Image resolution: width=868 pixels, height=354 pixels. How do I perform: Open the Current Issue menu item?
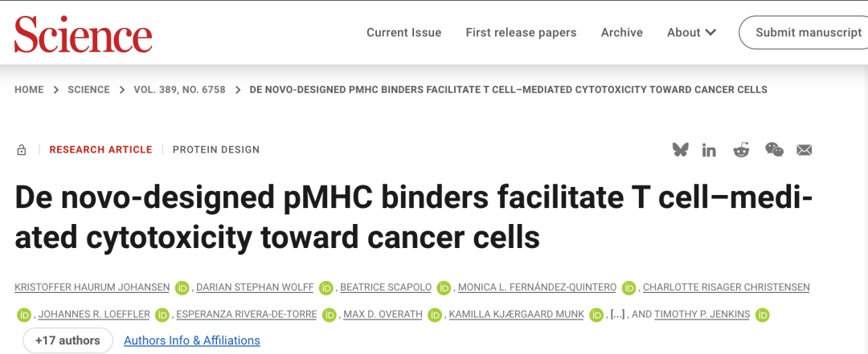(x=403, y=33)
